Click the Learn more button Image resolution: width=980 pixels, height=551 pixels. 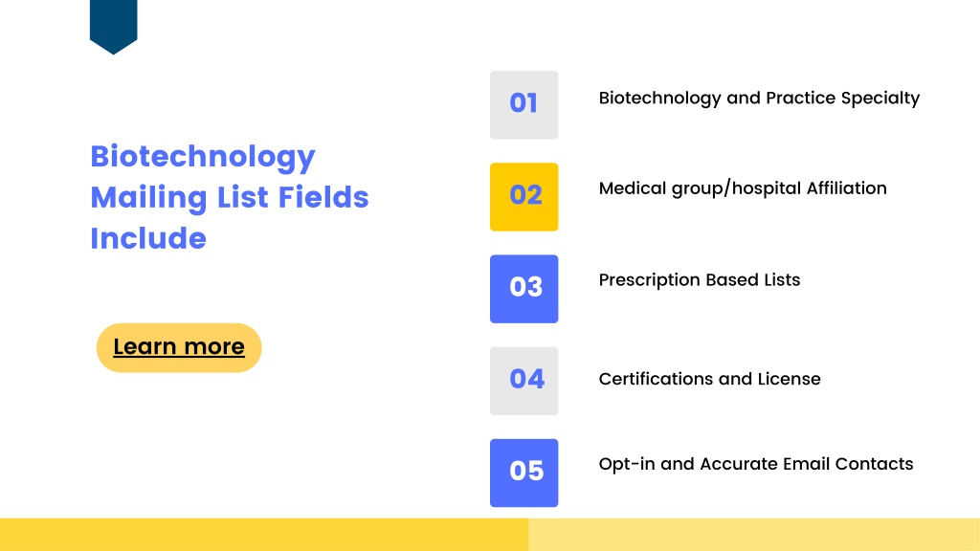(179, 348)
